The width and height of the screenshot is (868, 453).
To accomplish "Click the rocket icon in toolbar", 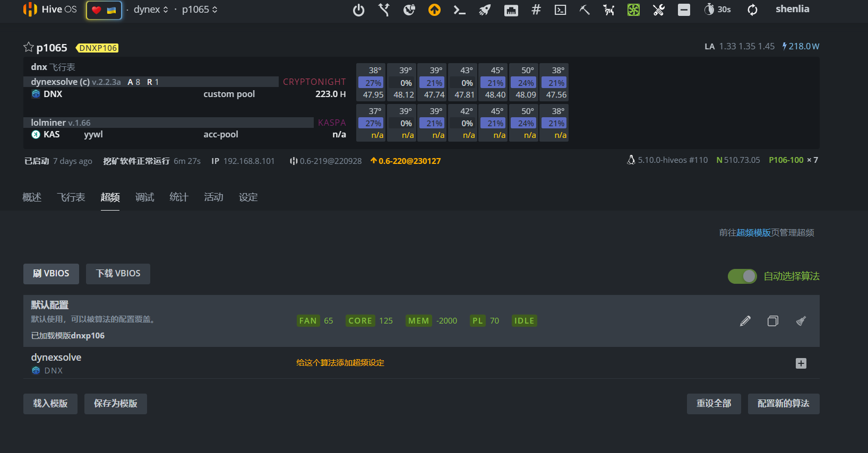I will (485, 10).
